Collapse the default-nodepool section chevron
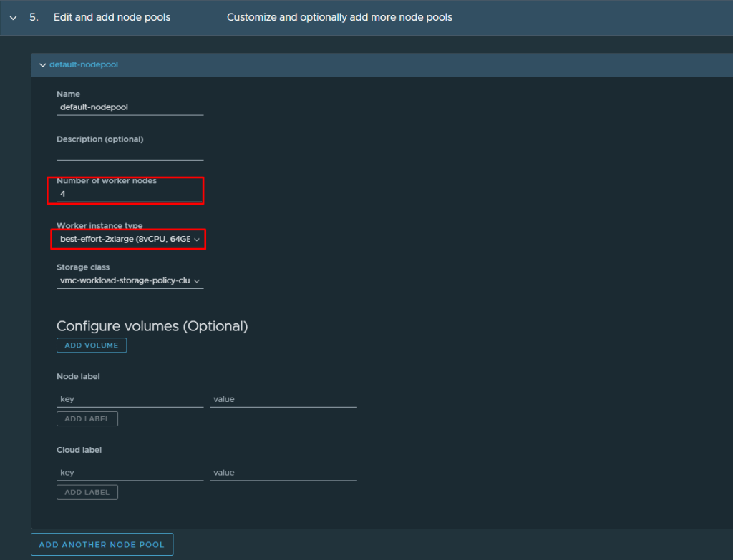Image resolution: width=733 pixels, height=560 pixels. click(42, 65)
